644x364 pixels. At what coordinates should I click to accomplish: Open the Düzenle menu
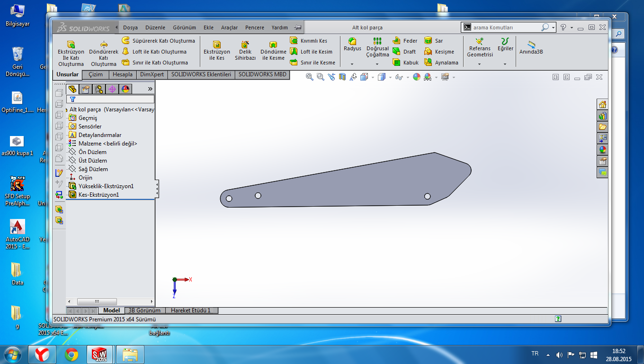(155, 27)
